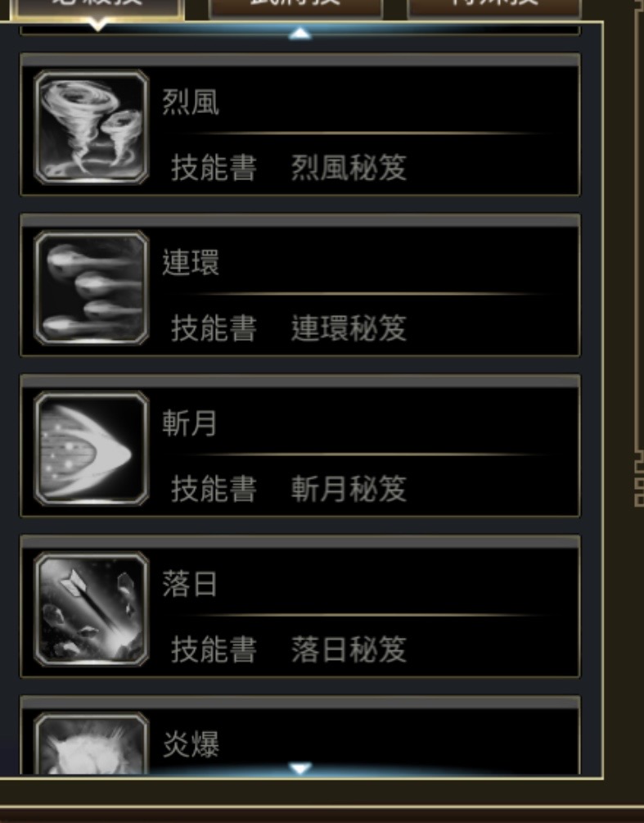Viewport: 644px width, 823px height.
Task: Click the 斬月 skill title text
Action: [189, 423]
